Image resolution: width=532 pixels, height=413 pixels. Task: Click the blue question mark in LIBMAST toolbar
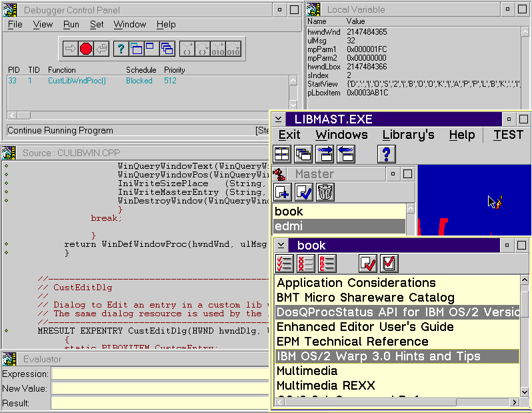pyautogui.click(x=387, y=153)
